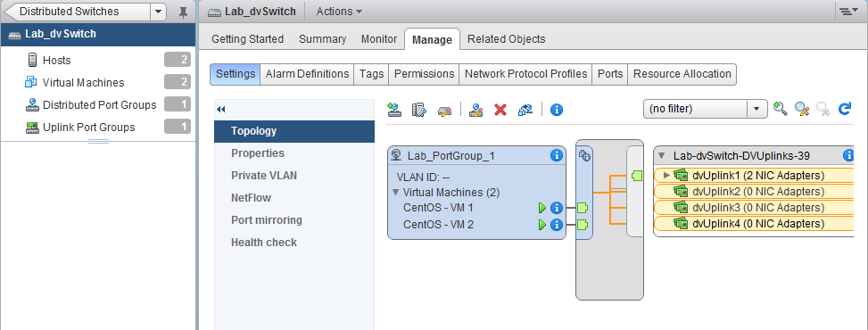
Task: Collapse the Virtual Machines (2) list
Action: click(396, 193)
